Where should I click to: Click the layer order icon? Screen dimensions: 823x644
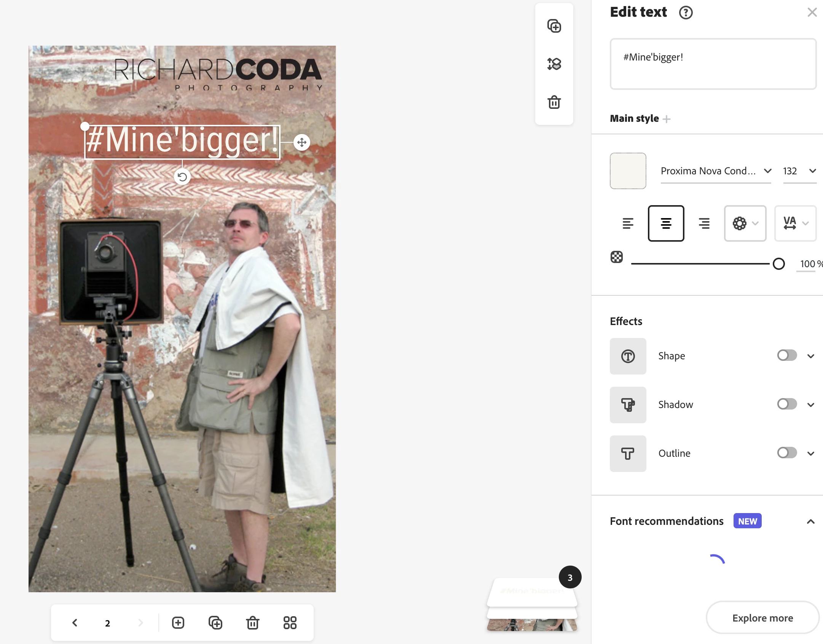point(554,64)
